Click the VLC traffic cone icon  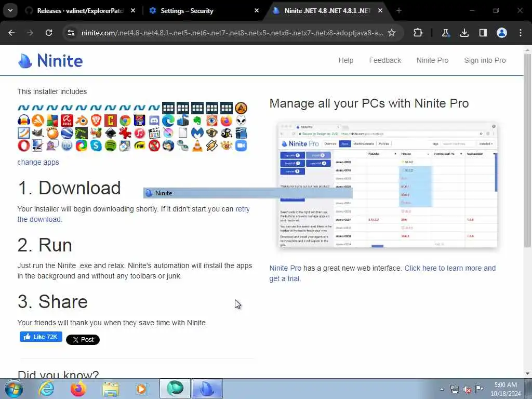tap(197, 145)
